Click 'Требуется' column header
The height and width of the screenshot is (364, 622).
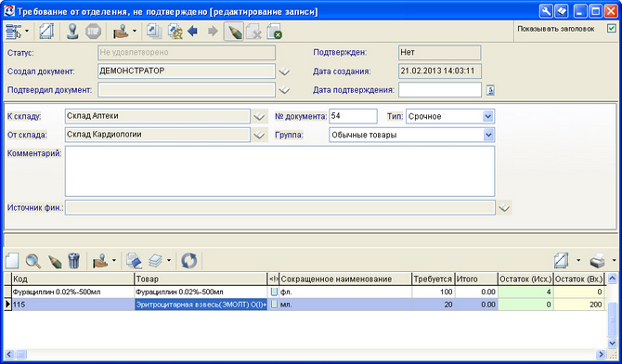(433, 279)
